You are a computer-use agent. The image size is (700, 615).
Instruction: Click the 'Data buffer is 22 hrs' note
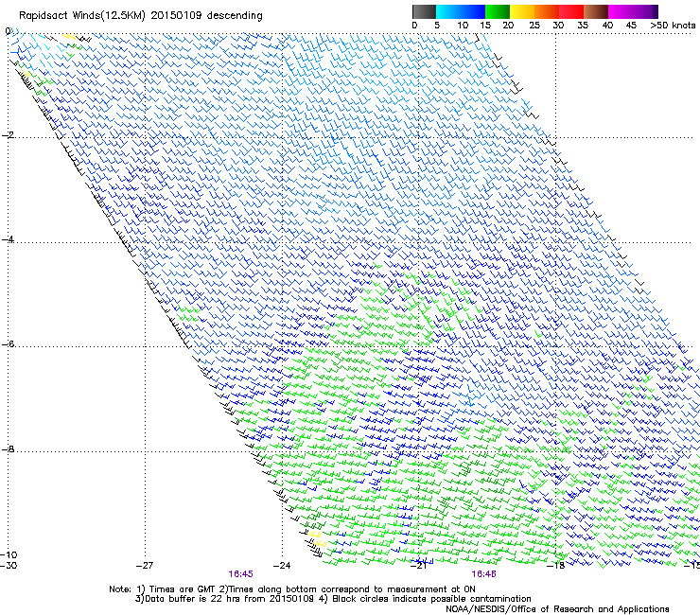(x=333, y=599)
